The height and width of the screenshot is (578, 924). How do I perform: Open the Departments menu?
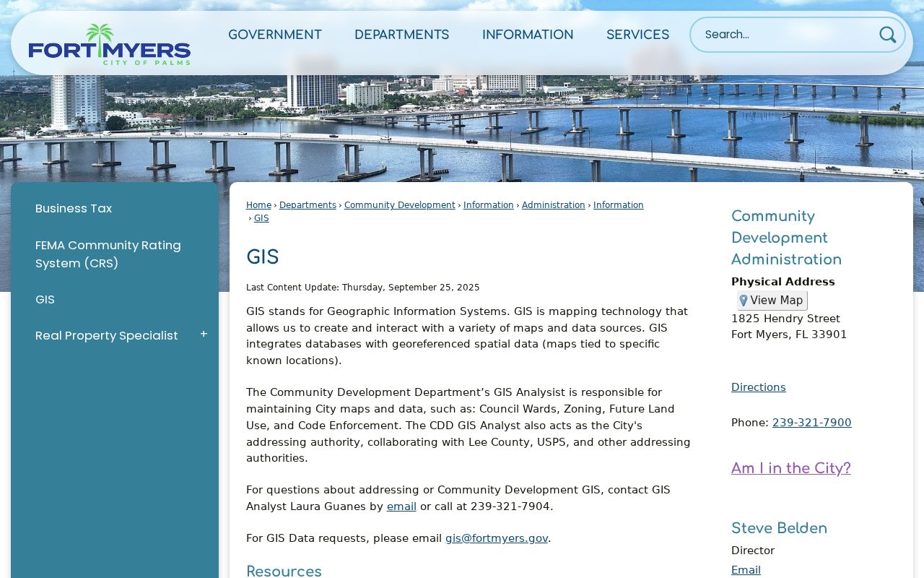coord(401,35)
